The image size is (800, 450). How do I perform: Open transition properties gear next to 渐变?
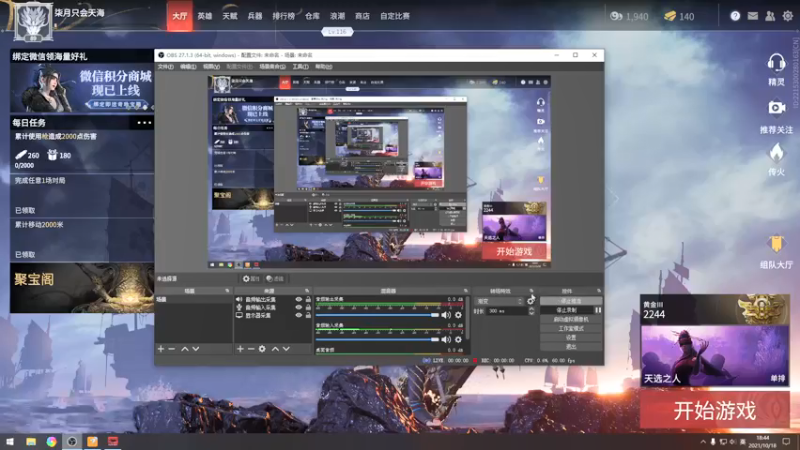pyautogui.click(x=531, y=301)
